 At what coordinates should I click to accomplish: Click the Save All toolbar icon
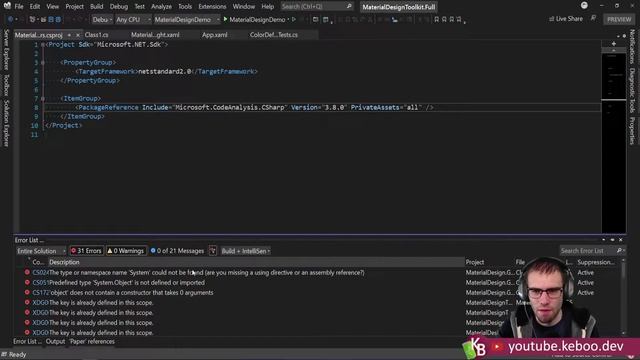coord(58,19)
